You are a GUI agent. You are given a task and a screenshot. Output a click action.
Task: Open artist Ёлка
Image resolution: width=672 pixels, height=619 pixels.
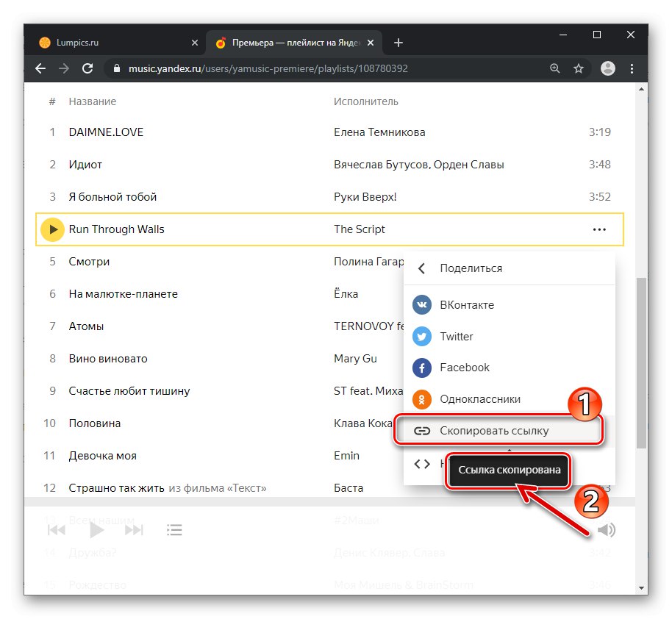pyautogui.click(x=346, y=294)
